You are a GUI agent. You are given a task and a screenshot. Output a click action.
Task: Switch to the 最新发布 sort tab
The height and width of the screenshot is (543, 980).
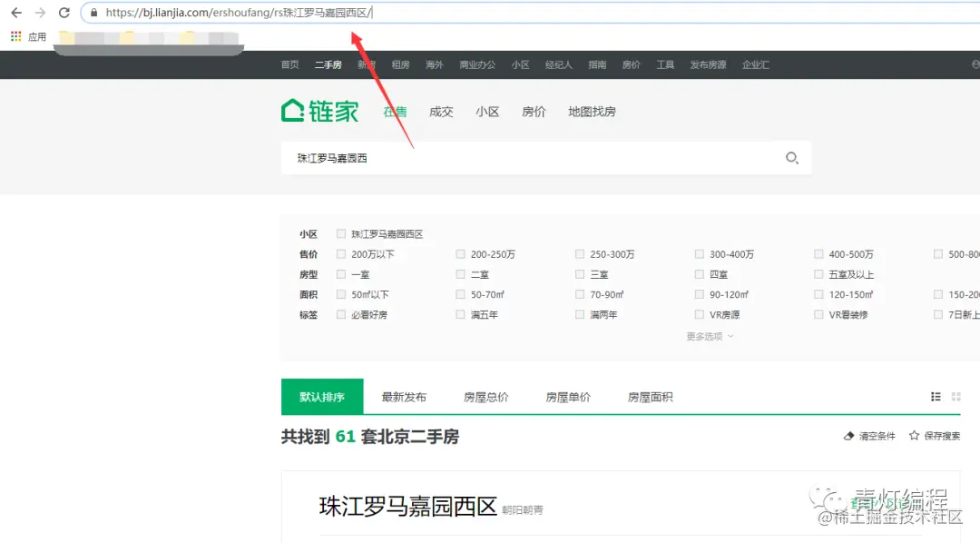pos(405,397)
